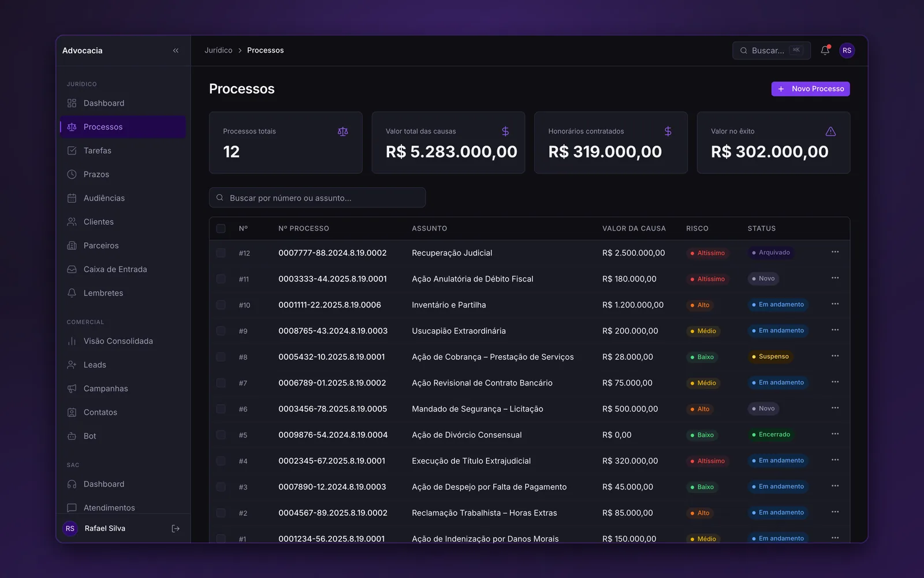Click value R$ 1.200.000,00
924x578 pixels.
coord(633,305)
